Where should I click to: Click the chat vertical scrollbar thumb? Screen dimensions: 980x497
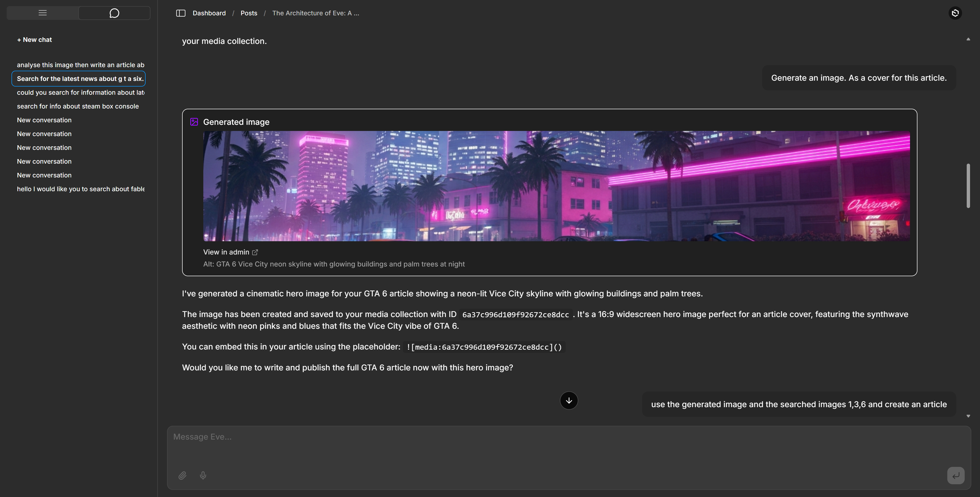tap(968, 186)
